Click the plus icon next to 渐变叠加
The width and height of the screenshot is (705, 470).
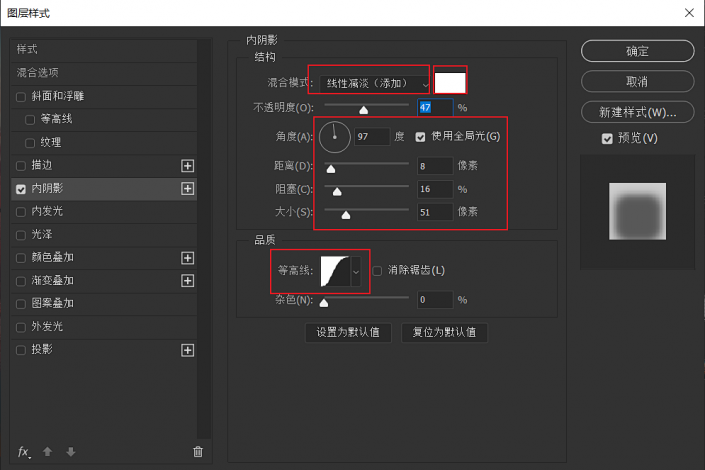(187, 281)
